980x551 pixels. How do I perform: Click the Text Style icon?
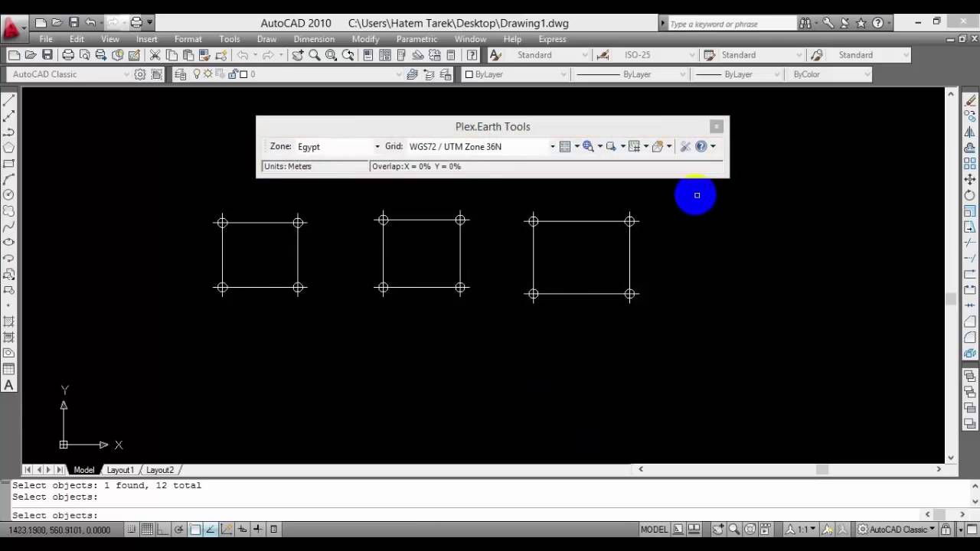(x=495, y=55)
